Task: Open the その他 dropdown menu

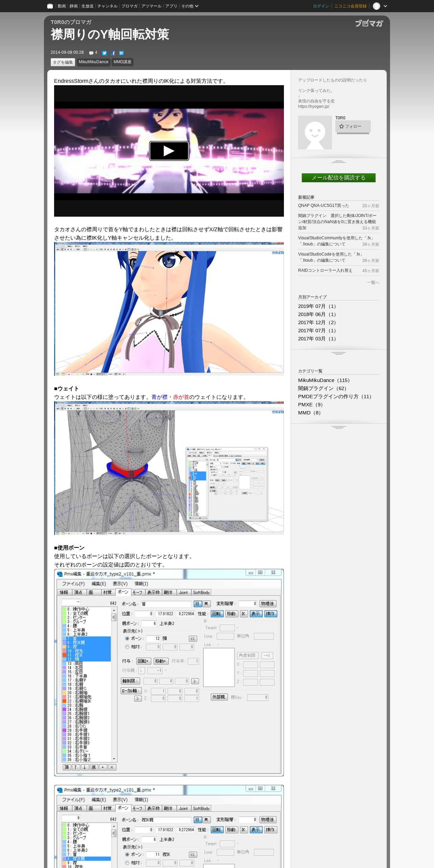Action: [x=190, y=6]
